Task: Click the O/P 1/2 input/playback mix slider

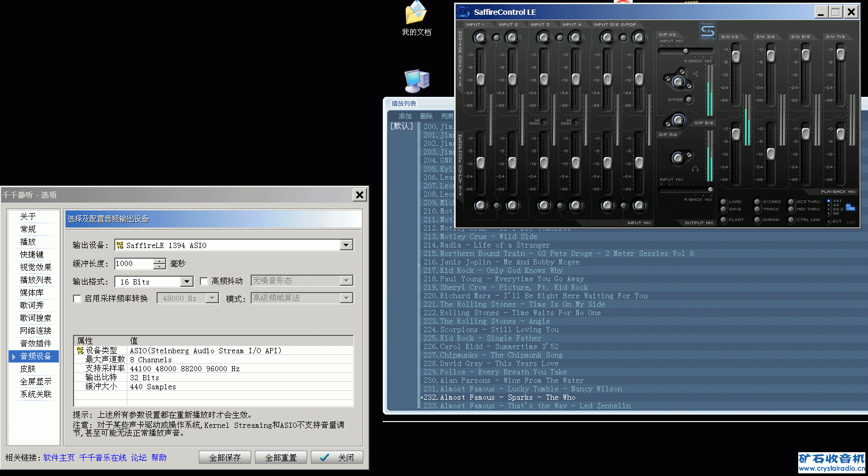Action: coord(686,51)
